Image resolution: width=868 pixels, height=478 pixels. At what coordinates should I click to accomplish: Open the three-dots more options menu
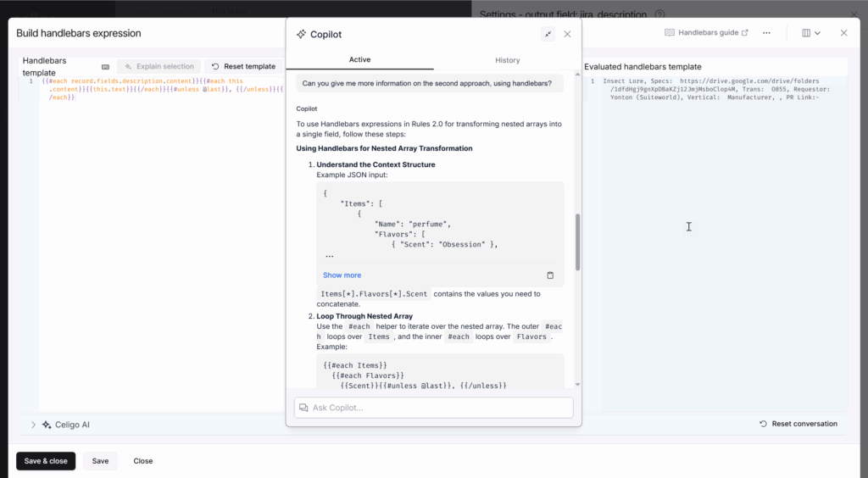[x=766, y=33]
